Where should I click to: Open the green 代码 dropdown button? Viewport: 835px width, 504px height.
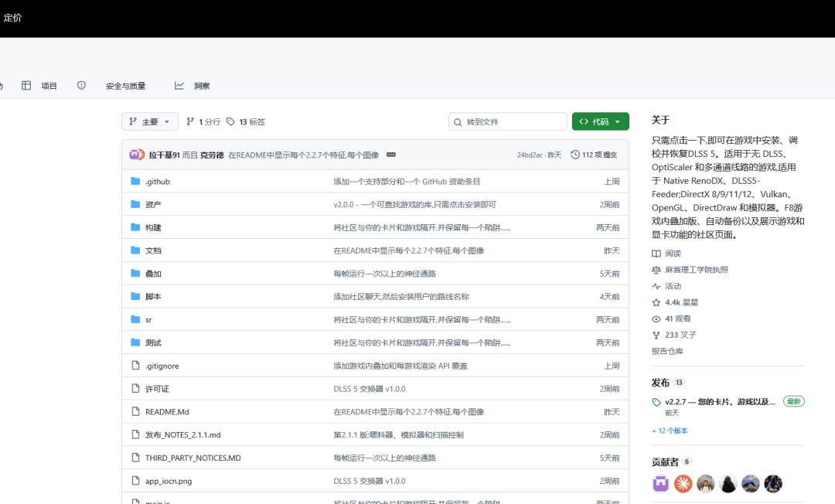pyautogui.click(x=600, y=121)
